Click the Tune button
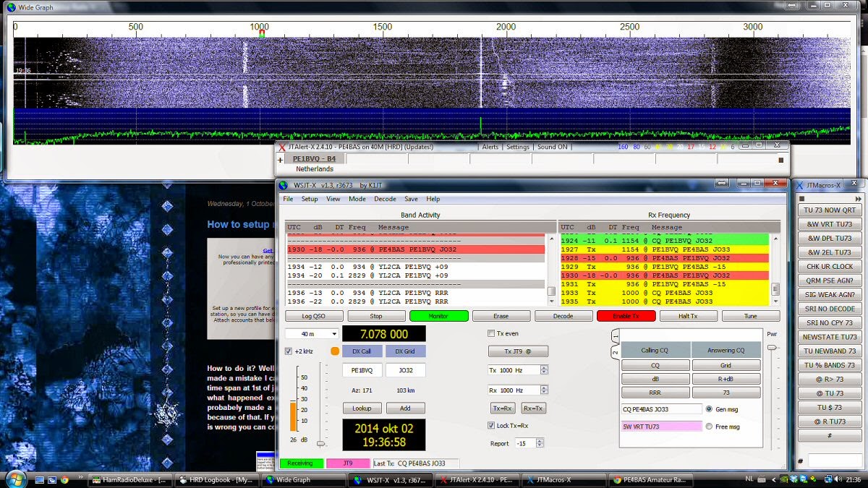Viewport: 868px width, 488px height. 751,316
